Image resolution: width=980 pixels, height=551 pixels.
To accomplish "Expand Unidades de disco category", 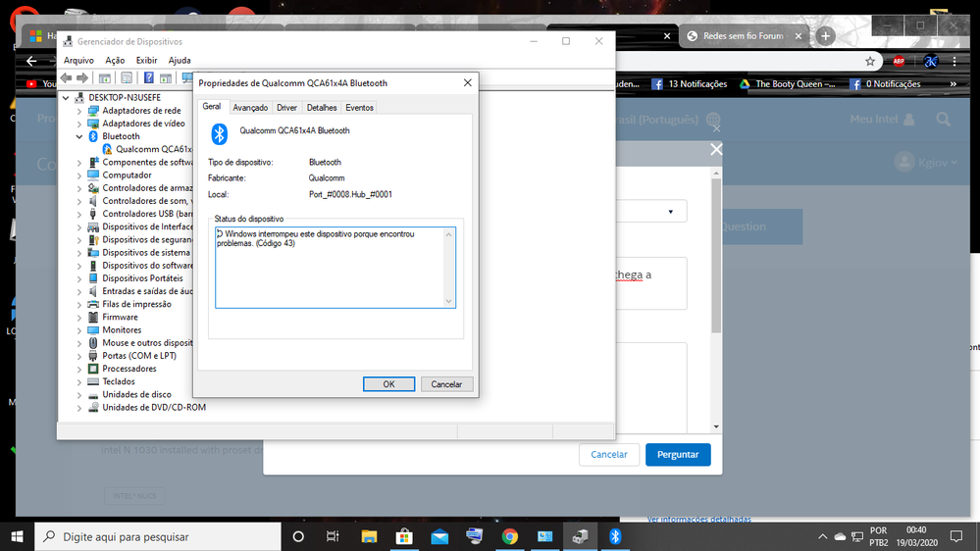I will pyautogui.click(x=79, y=395).
